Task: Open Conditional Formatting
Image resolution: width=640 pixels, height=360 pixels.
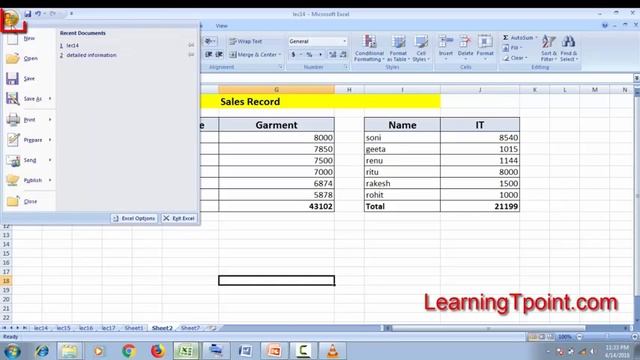Action: [369, 48]
